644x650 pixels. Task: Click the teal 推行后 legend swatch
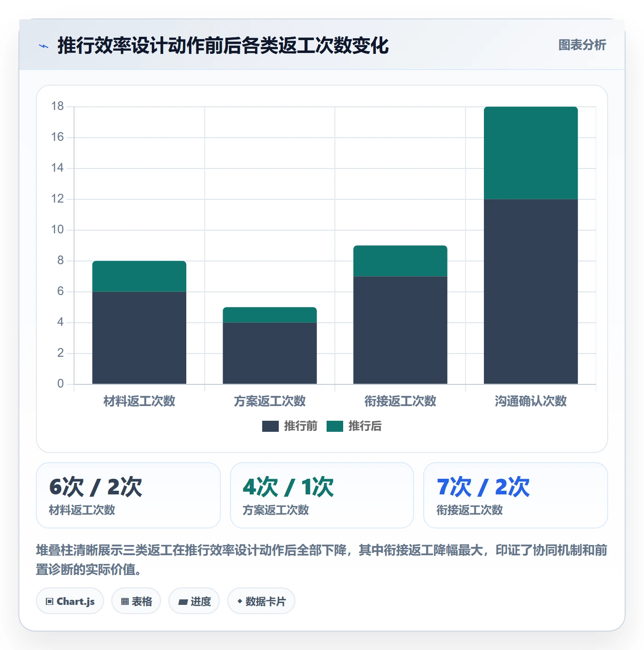pyautogui.click(x=335, y=426)
